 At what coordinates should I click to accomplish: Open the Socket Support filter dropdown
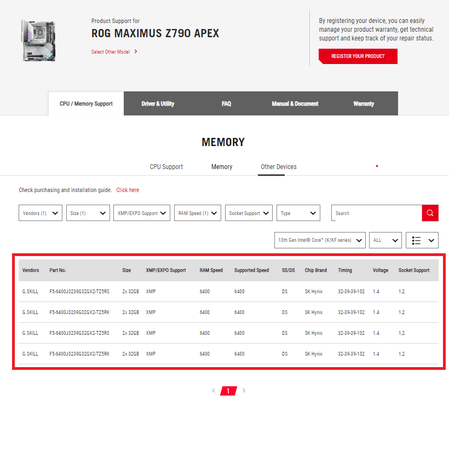click(249, 213)
